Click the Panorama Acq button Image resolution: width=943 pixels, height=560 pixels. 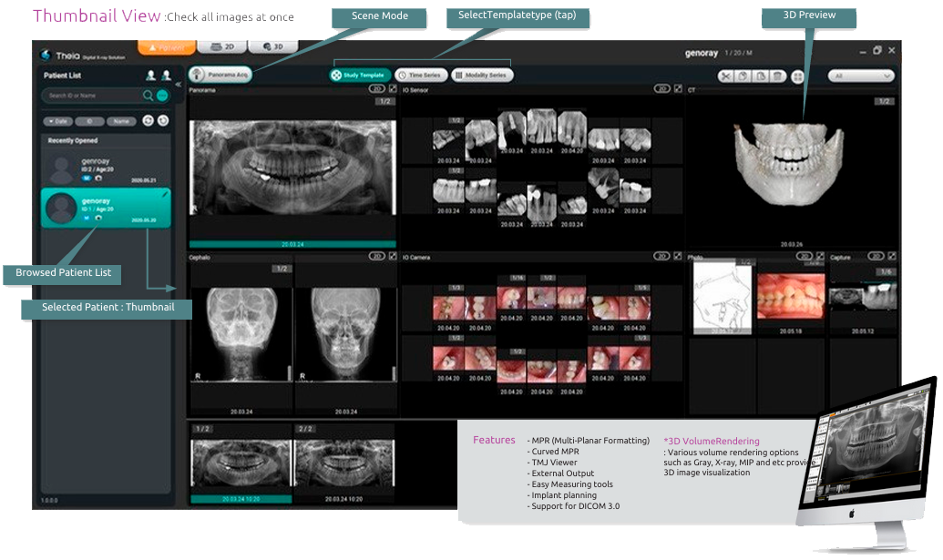coord(220,76)
